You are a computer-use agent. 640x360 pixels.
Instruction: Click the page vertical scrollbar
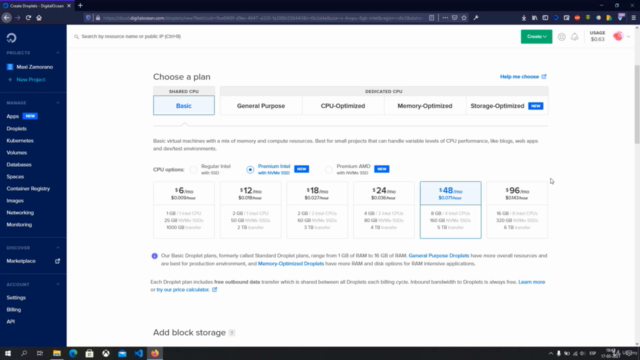[x=637, y=104]
